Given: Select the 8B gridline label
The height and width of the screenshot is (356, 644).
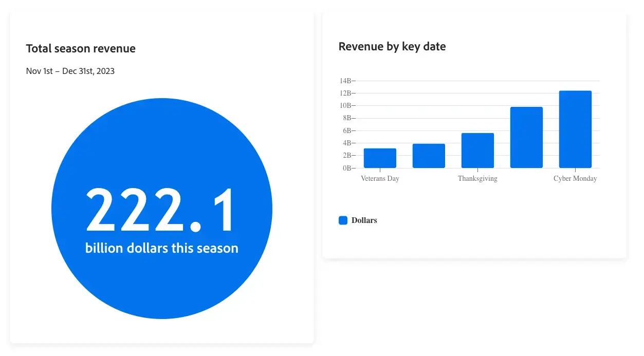Looking at the screenshot, I should tap(349, 118).
